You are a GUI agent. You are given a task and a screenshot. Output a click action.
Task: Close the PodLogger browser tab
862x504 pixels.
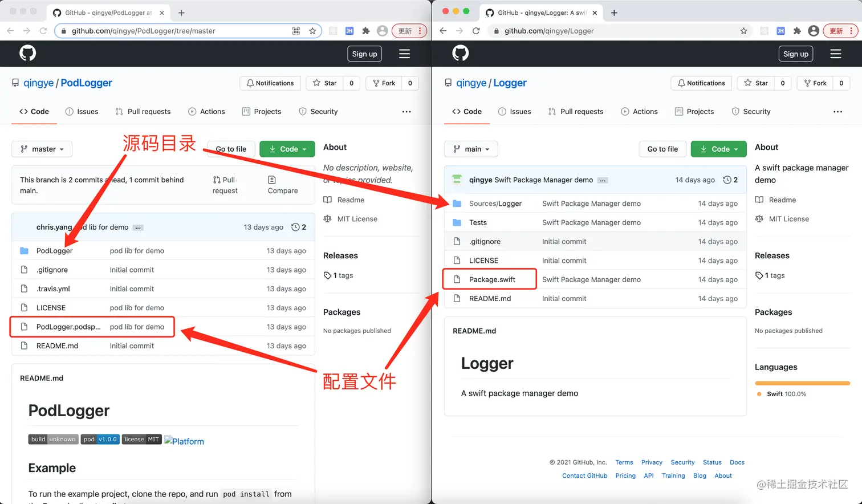(x=162, y=13)
